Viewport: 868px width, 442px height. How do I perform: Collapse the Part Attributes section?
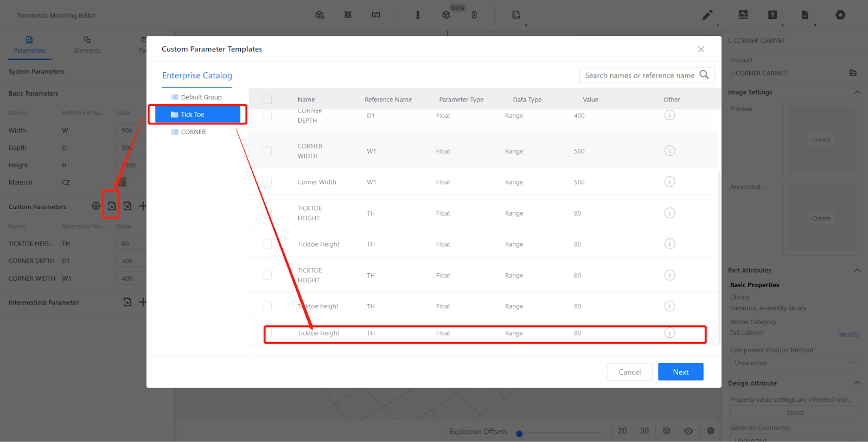pos(857,270)
